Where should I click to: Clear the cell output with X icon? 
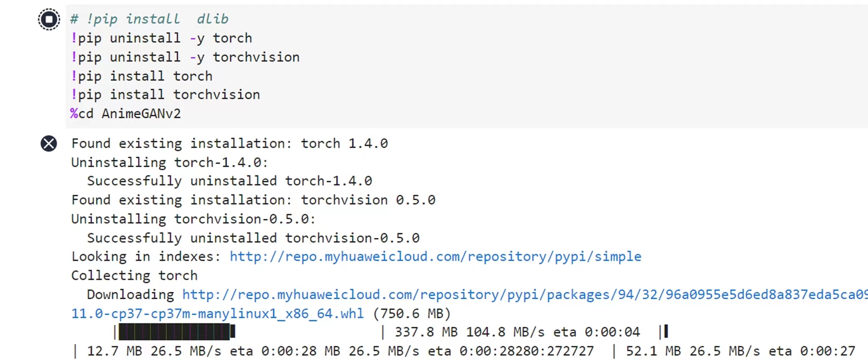(49, 143)
